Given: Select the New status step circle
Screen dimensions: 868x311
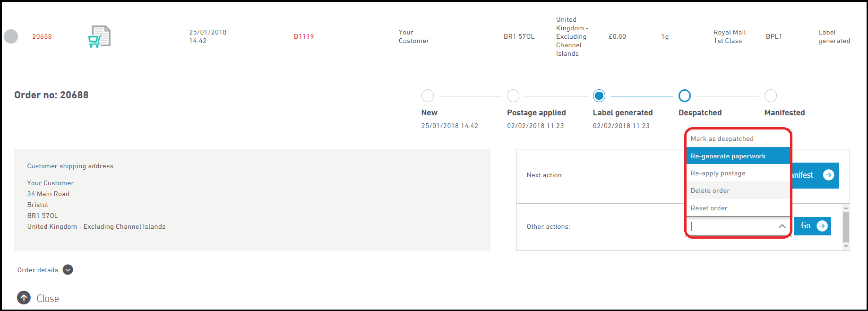Looking at the screenshot, I should tap(428, 96).
